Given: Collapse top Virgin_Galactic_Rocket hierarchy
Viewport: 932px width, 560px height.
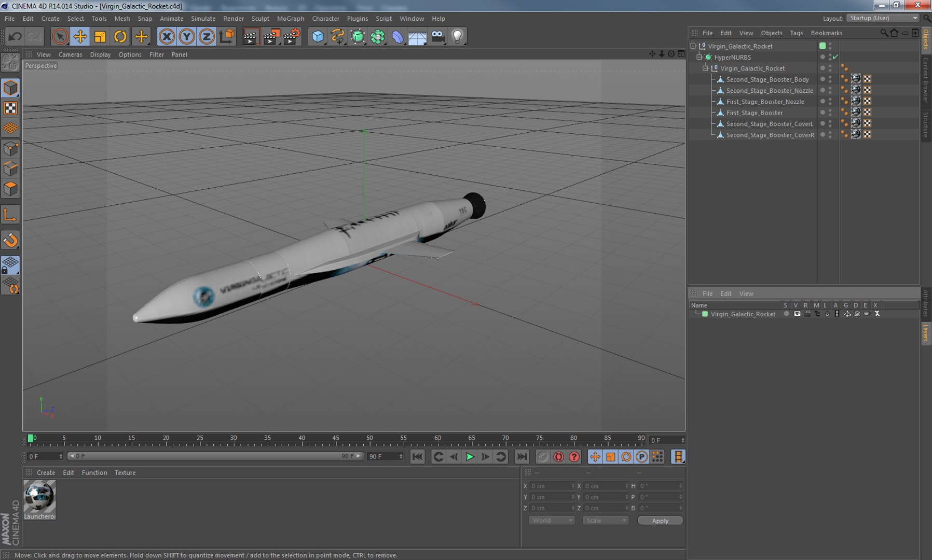Looking at the screenshot, I should coord(693,46).
